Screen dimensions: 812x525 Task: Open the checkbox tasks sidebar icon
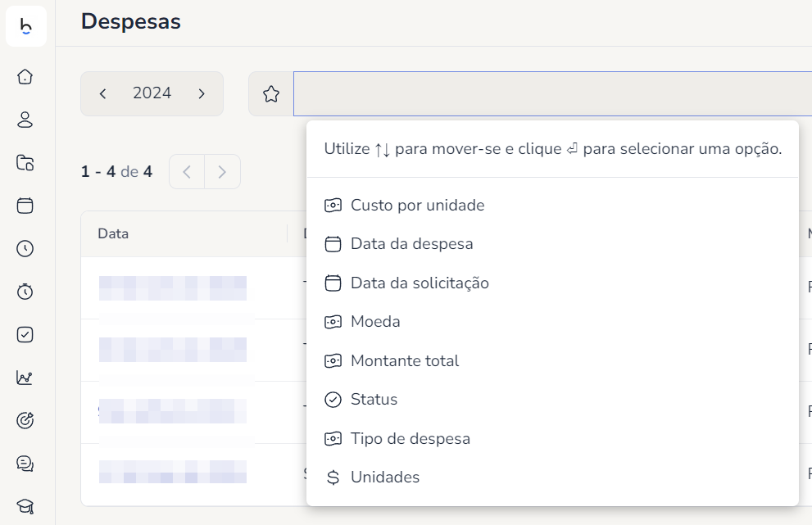(25, 334)
